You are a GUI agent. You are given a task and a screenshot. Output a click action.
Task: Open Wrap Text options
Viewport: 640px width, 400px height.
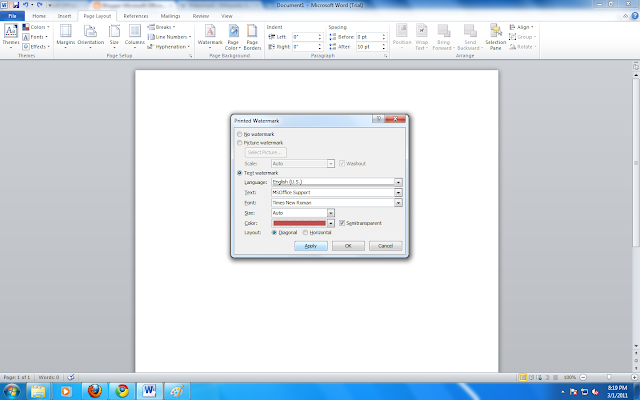(422, 37)
